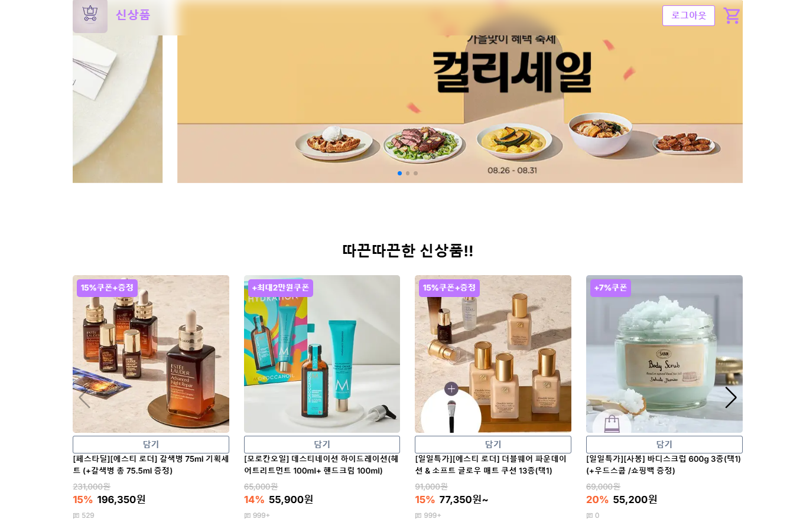The height and width of the screenshot is (532, 790).
Task: Click the store logo cart icon
Action: (x=90, y=15)
